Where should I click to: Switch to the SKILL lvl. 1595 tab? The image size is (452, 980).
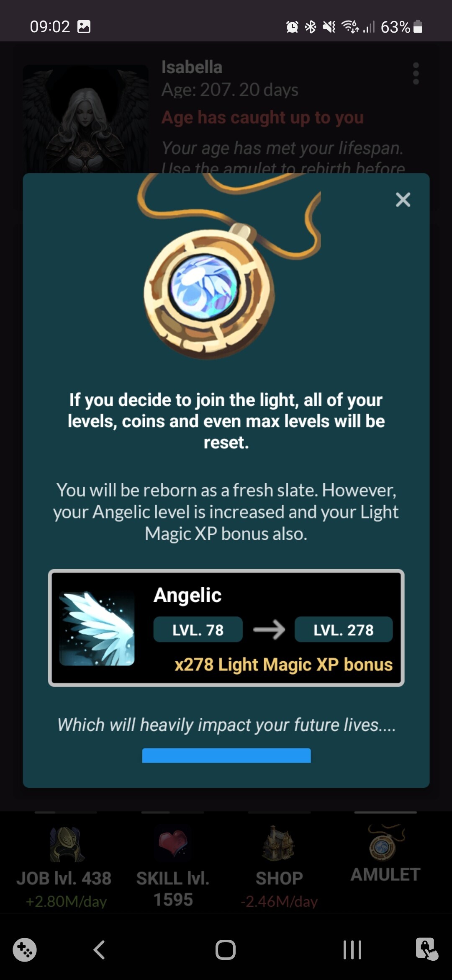tap(173, 868)
